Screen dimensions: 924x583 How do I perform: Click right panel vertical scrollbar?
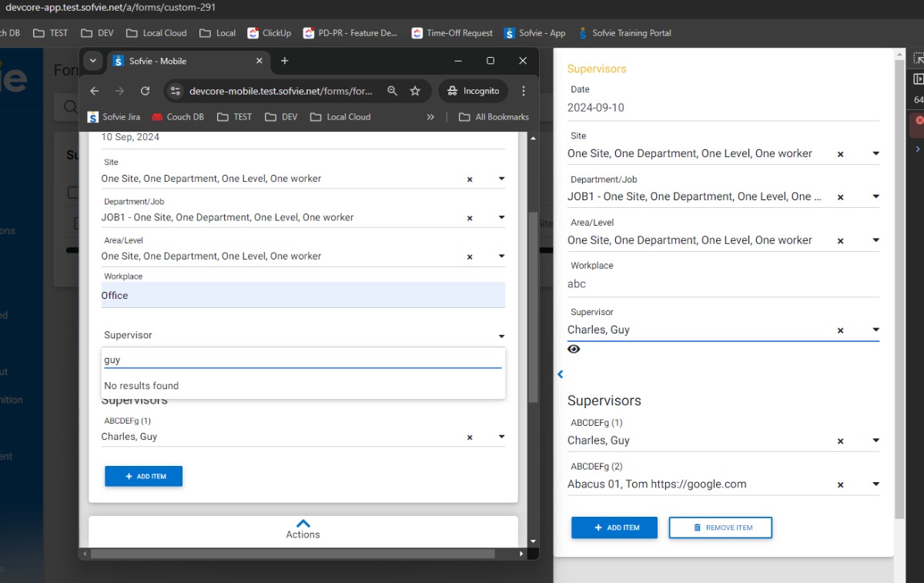(x=899, y=289)
